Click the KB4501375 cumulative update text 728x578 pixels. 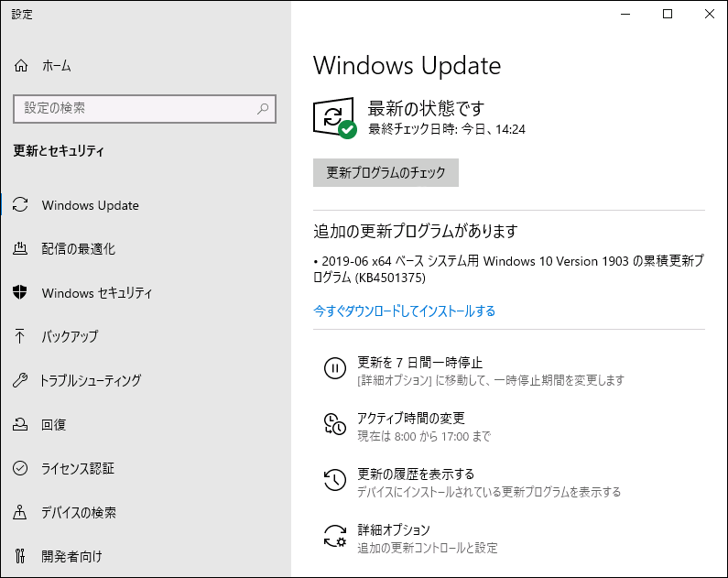509,268
